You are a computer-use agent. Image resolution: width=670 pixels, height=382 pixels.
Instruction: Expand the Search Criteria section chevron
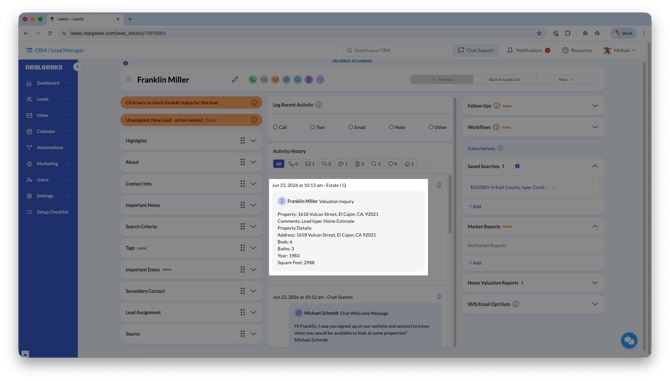tap(253, 226)
